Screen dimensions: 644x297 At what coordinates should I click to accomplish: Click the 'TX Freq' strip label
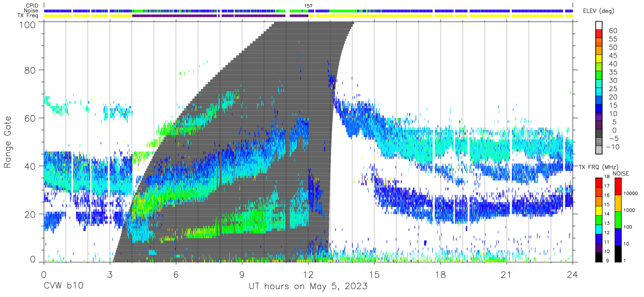28,16
